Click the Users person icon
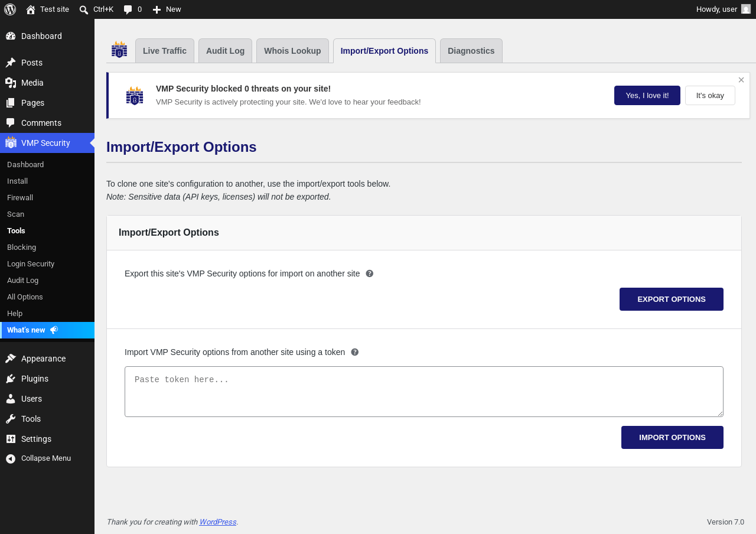The image size is (756, 534). (11, 399)
